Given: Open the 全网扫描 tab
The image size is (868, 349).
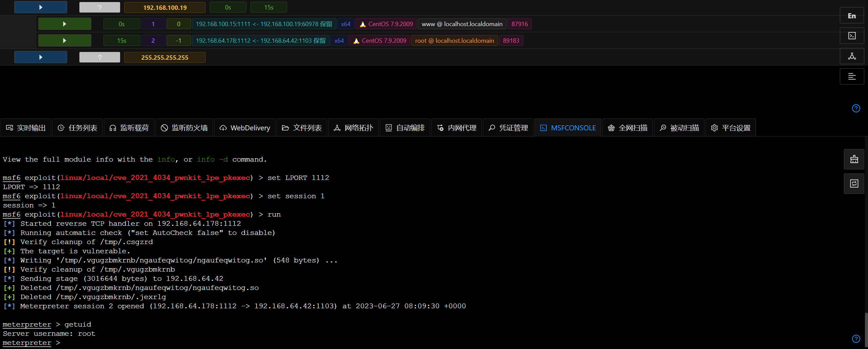Looking at the screenshot, I should coord(628,128).
